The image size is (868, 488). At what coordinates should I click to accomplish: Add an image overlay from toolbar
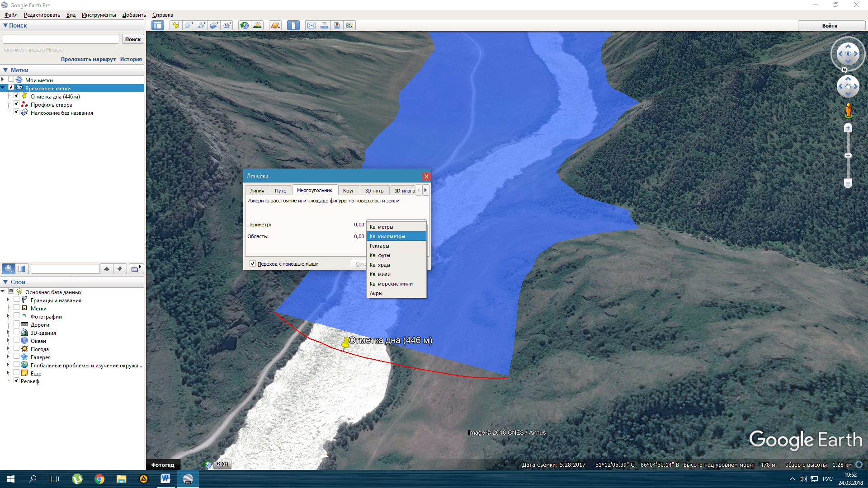214,25
